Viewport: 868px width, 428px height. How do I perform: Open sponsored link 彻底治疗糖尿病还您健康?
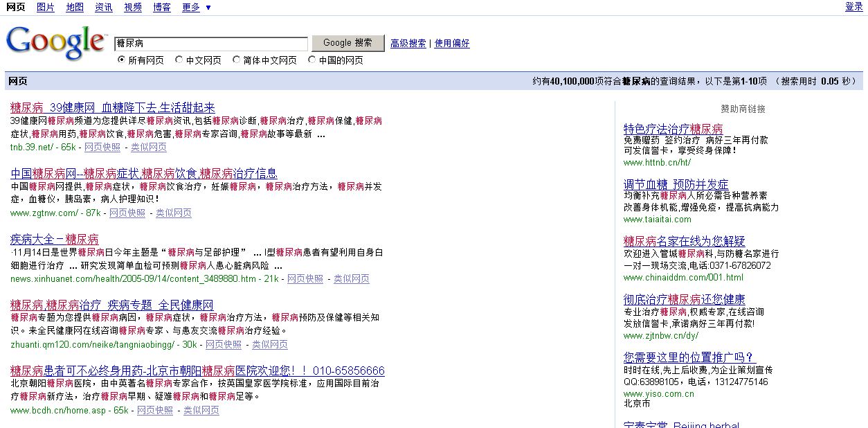[685, 299]
